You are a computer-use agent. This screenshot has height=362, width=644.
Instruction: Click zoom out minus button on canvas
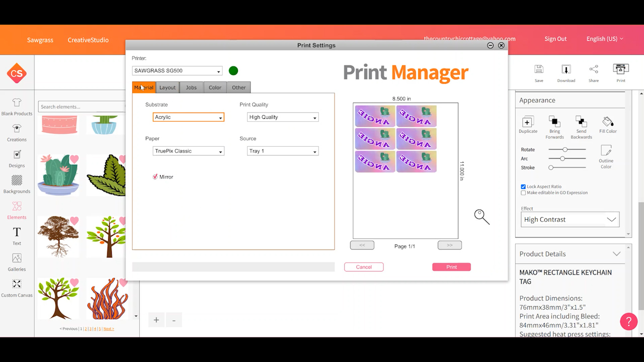point(174,320)
